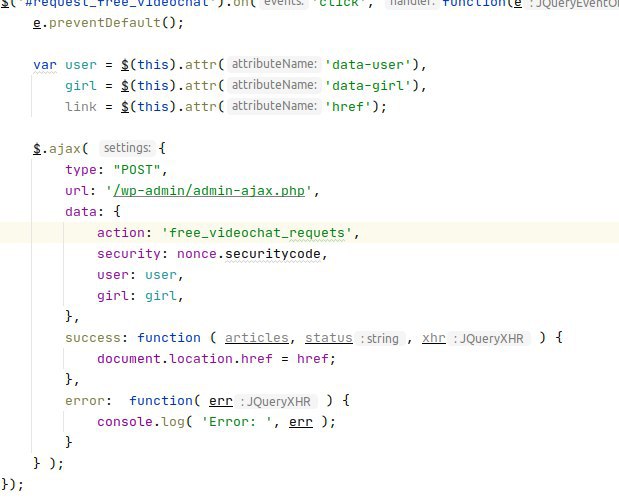Click the 'href' string in link assignment
The width and height of the screenshot is (619, 498).
pyautogui.click(x=347, y=107)
